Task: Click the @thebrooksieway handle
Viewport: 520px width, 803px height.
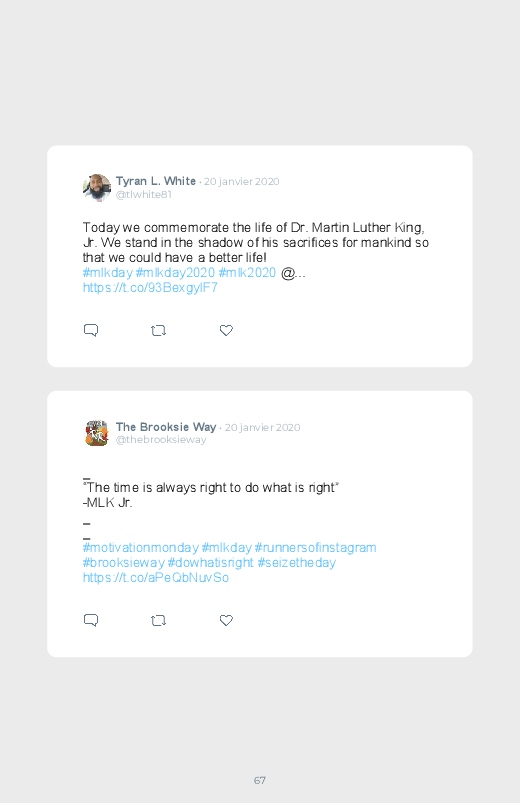Action: point(161,439)
